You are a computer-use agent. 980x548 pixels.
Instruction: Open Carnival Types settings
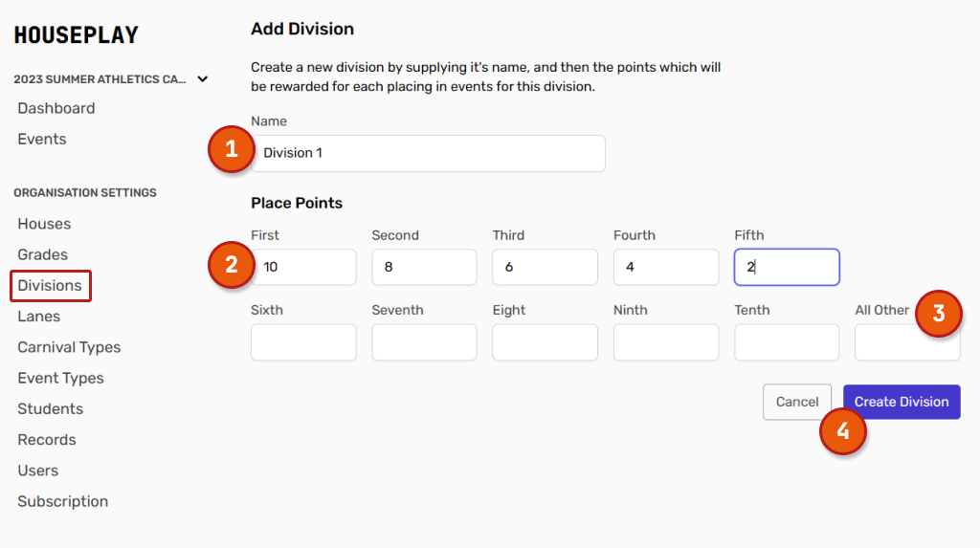click(x=69, y=347)
